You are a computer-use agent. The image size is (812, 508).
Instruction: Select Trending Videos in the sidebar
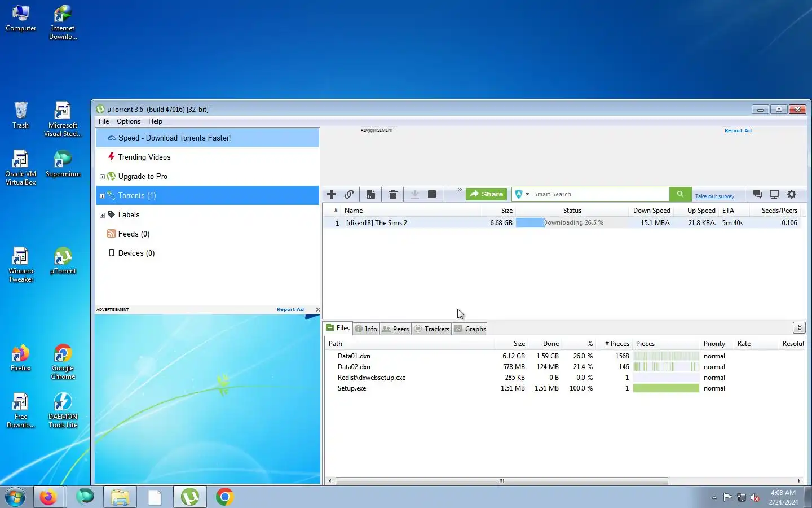pos(208,157)
